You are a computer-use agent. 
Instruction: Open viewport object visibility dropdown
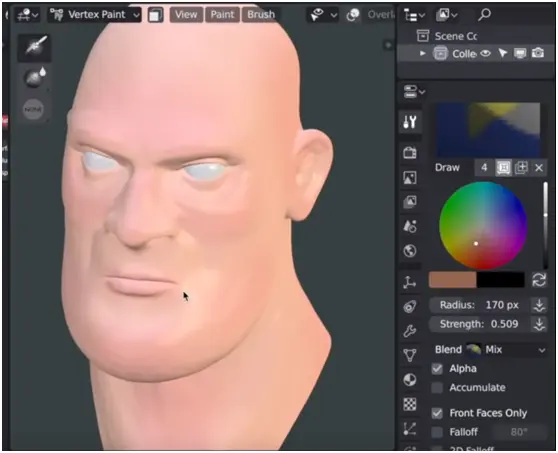(323, 15)
